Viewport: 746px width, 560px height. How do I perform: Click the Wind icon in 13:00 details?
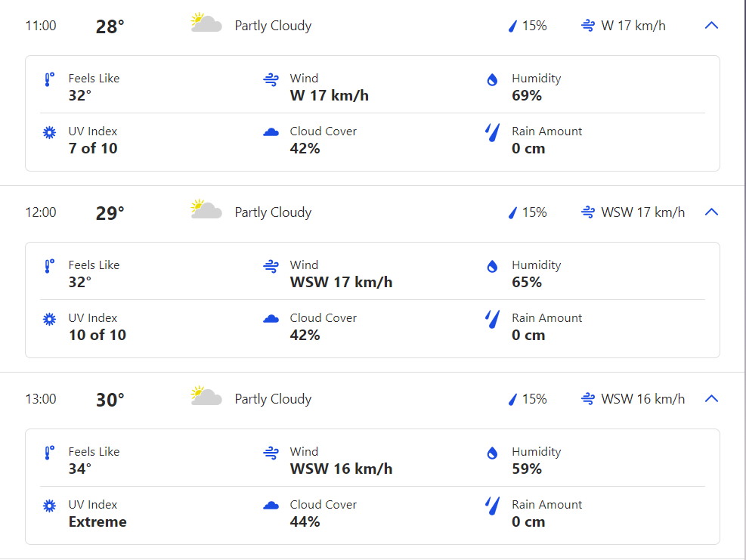(x=271, y=453)
